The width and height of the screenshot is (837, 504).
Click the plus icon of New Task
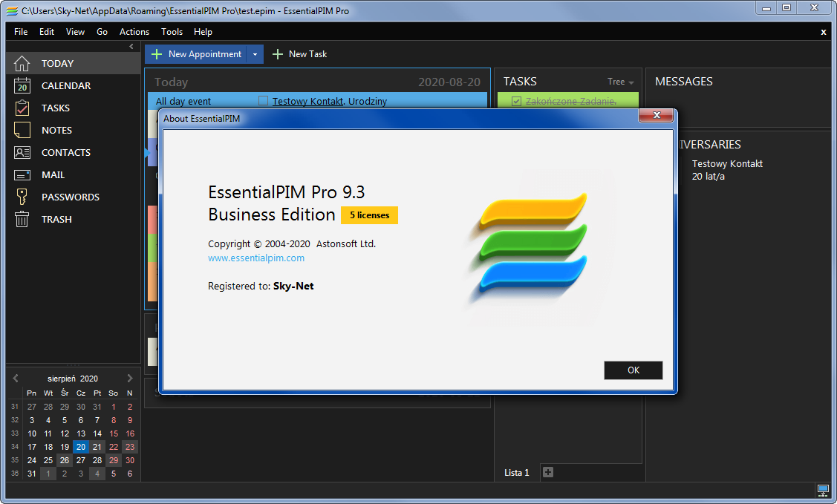tap(278, 54)
